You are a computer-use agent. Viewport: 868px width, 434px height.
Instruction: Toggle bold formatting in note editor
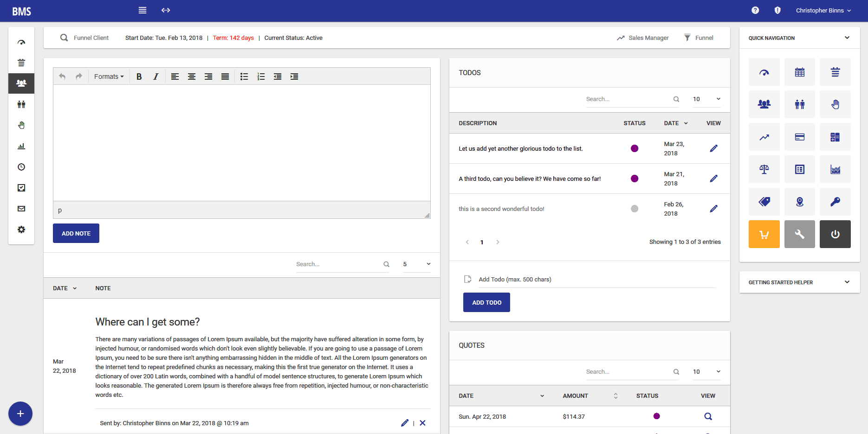pyautogui.click(x=139, y=77)
